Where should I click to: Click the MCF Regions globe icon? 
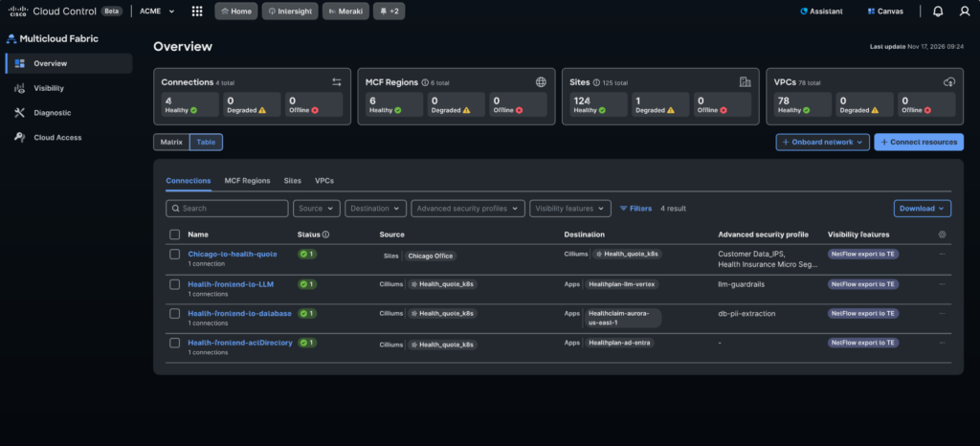(542, 81)
